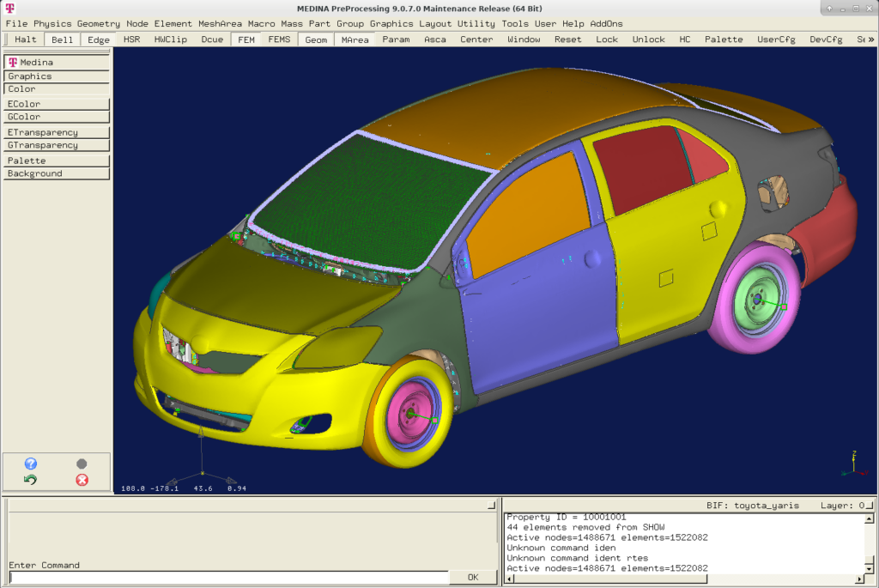Open GColor in the sidebar

pyautogui.click(x=56, y=117)
